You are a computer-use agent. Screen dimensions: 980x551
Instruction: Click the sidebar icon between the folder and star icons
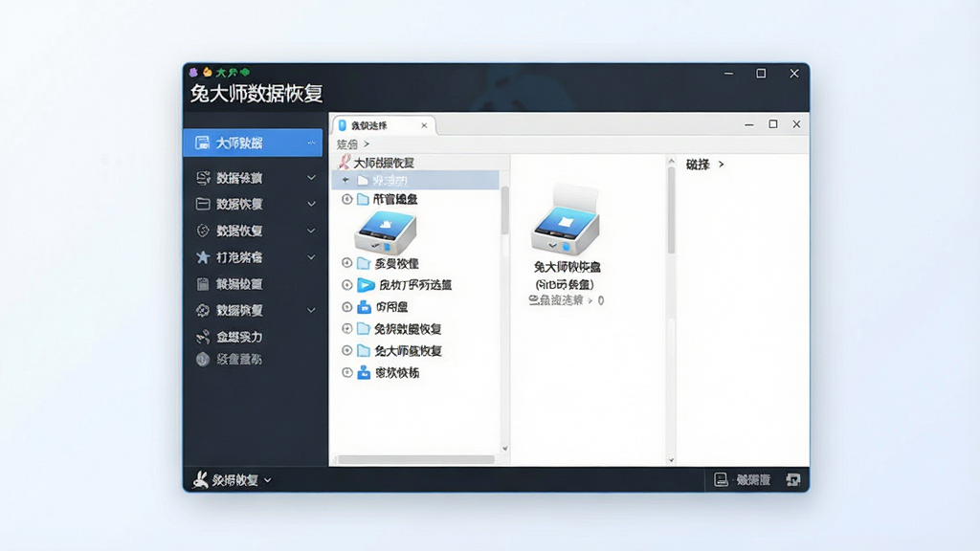pyautogui.click(x=203, y=231)
